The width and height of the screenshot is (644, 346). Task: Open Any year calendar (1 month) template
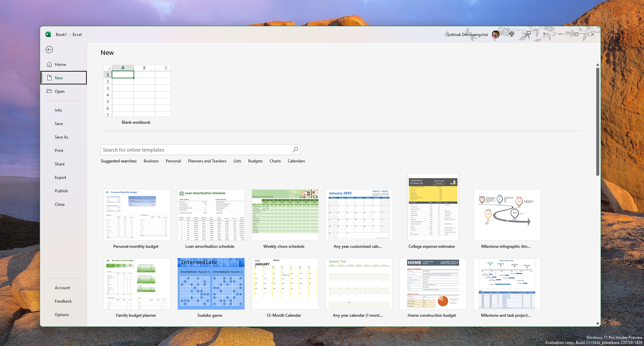[x=359, y=284]
